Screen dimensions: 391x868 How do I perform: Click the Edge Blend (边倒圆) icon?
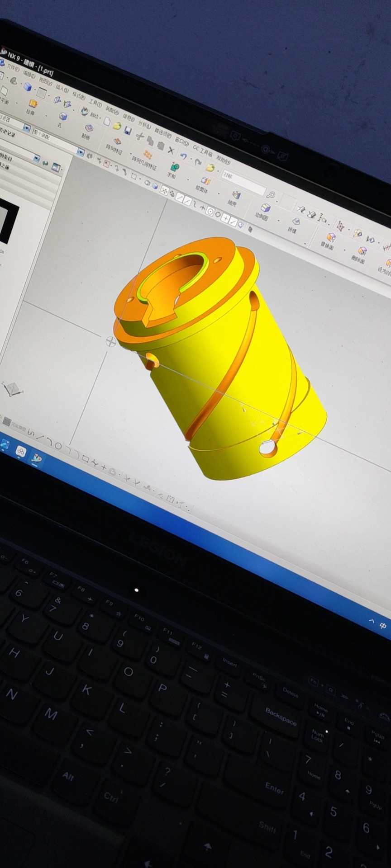[x=266, y=208]
